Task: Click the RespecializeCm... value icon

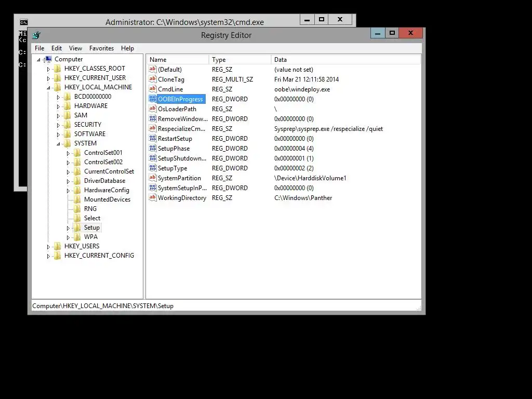Action: [153, 128]
